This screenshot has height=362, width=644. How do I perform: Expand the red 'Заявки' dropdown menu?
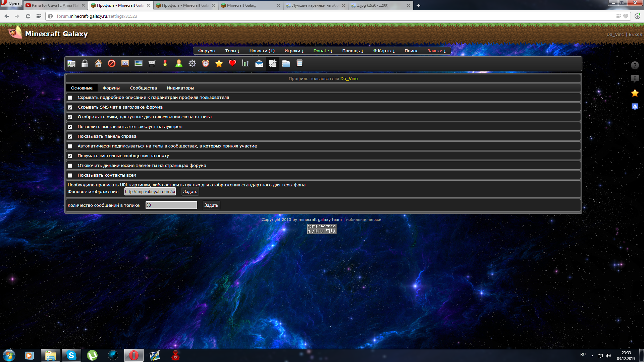tap(436, 51)
